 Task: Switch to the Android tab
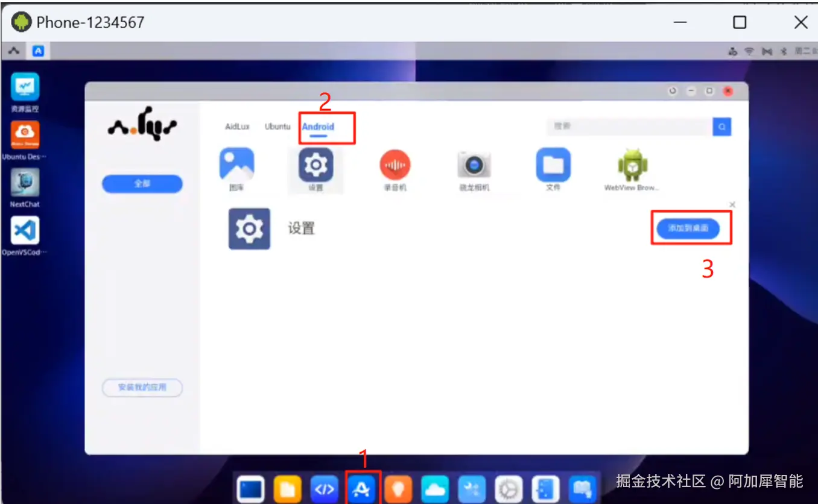pyautogui.click(x=318, y=127)
